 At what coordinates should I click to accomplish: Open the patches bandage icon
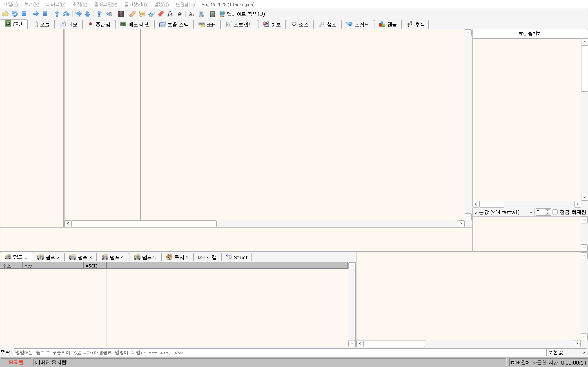pyautogui.click(x=133, y=14)
